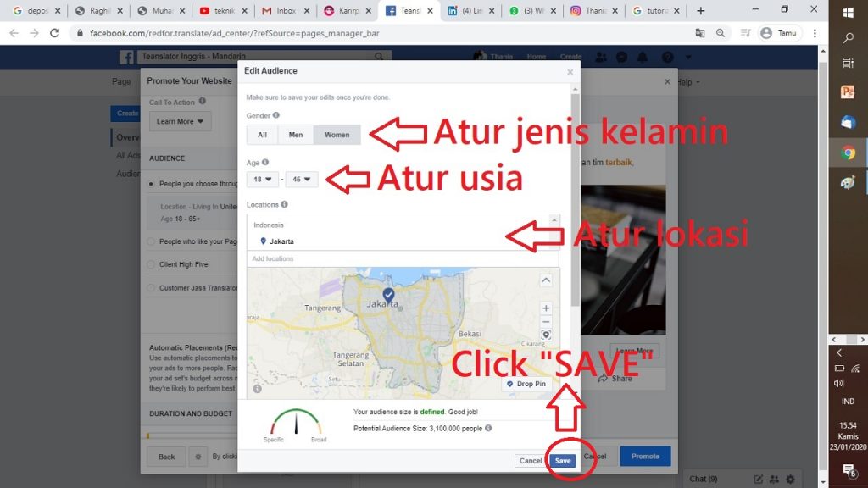Viewport: 868px width, 488px height.
Task: Click the map locate-me target icon
Action: click(x=546, y=335)
